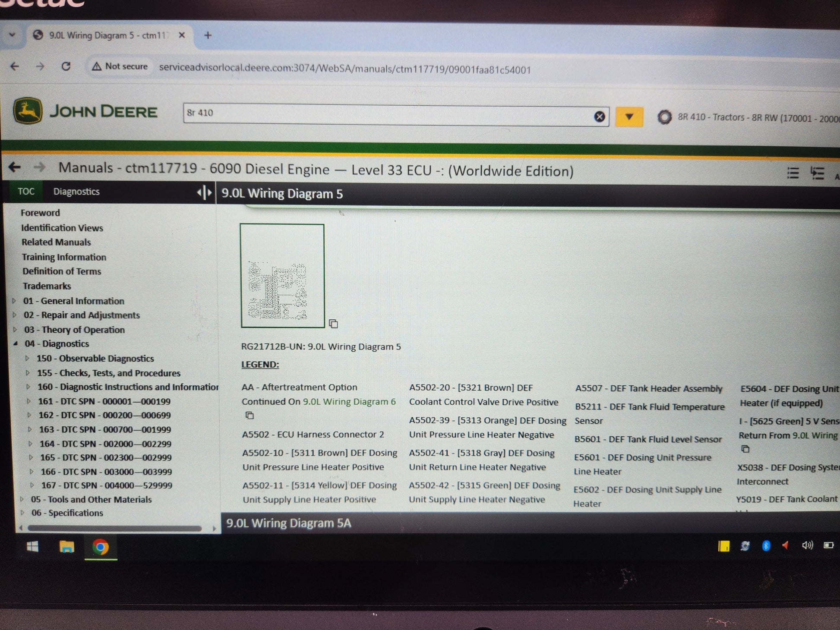Click the address bar URL

[x=345, y=69]
